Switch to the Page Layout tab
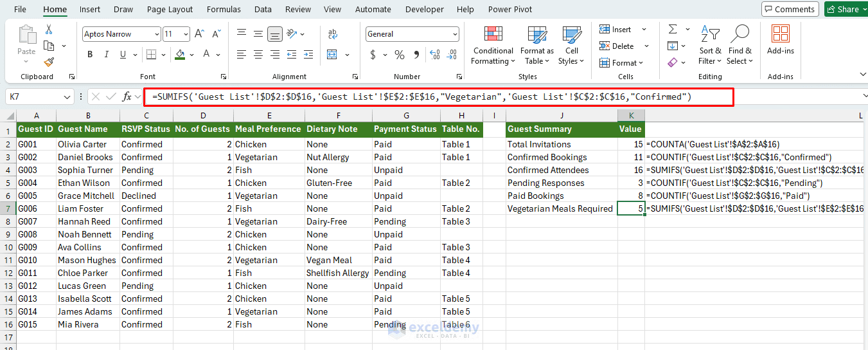Image resolution: width=868 pixels, height=350 pixels. coord(170,9)
